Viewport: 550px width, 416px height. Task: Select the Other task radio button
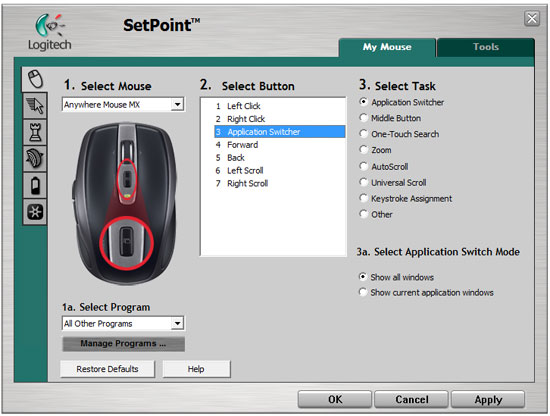[x=364, y=214]
